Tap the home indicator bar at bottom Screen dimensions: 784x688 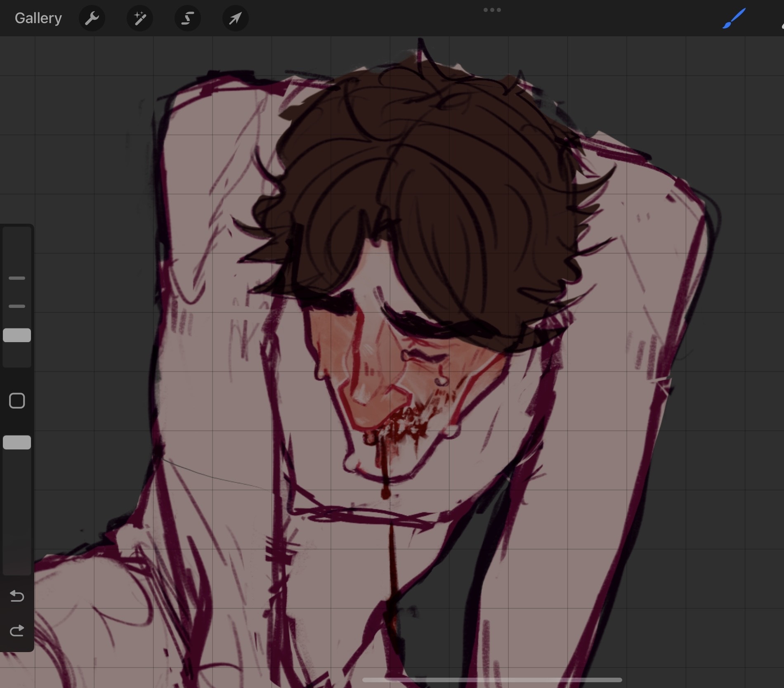click(x=492, y=680)
